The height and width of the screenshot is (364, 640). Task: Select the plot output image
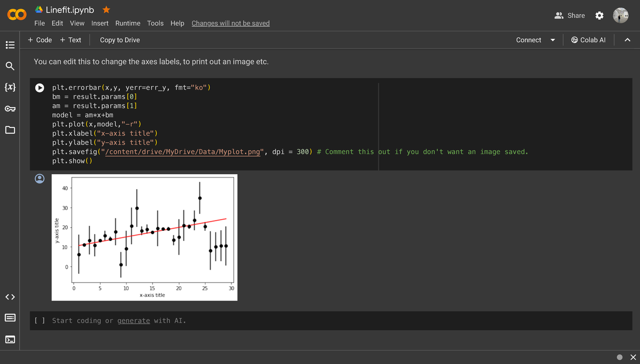point(144,237)
